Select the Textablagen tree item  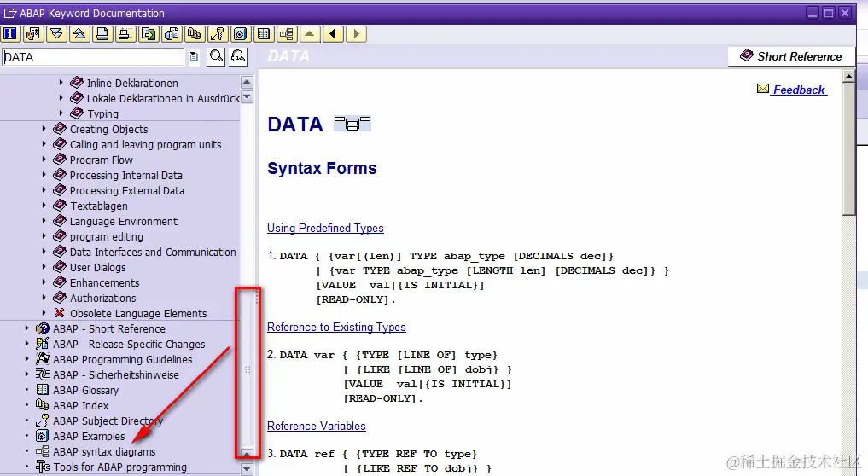pyautogui.click(x=98, y=206)
